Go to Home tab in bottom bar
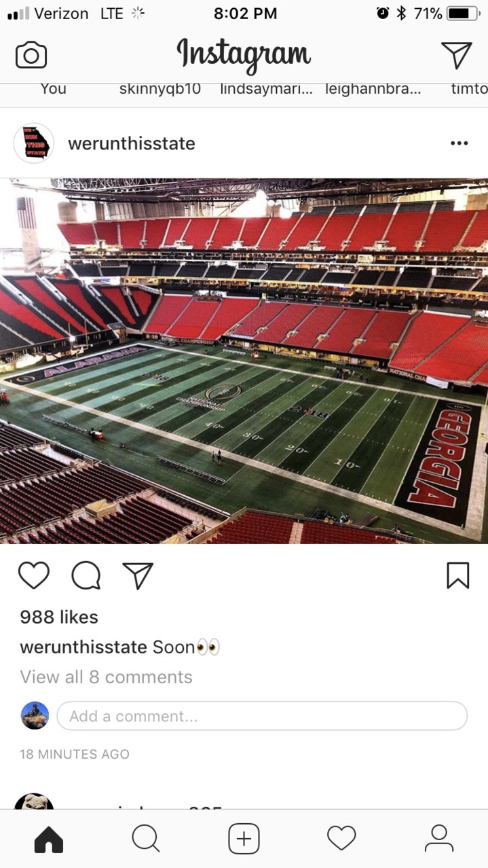 pos(49,839)
